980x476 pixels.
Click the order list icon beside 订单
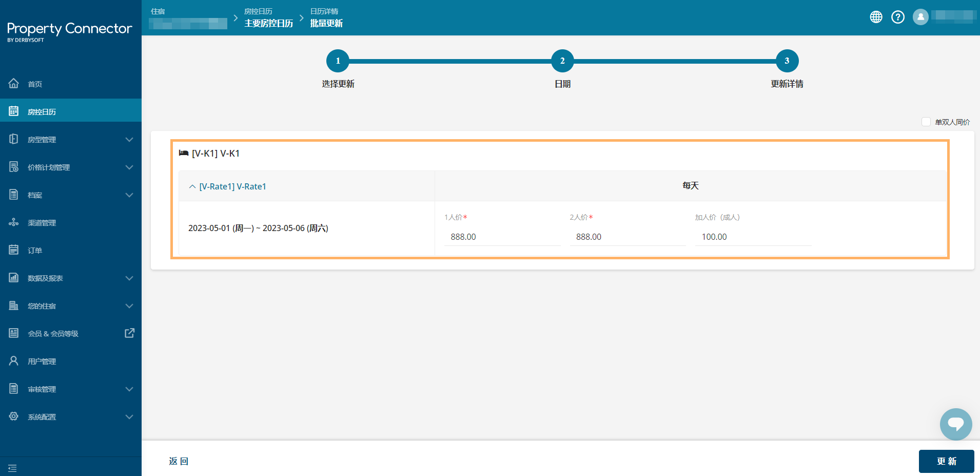[14, 250]
